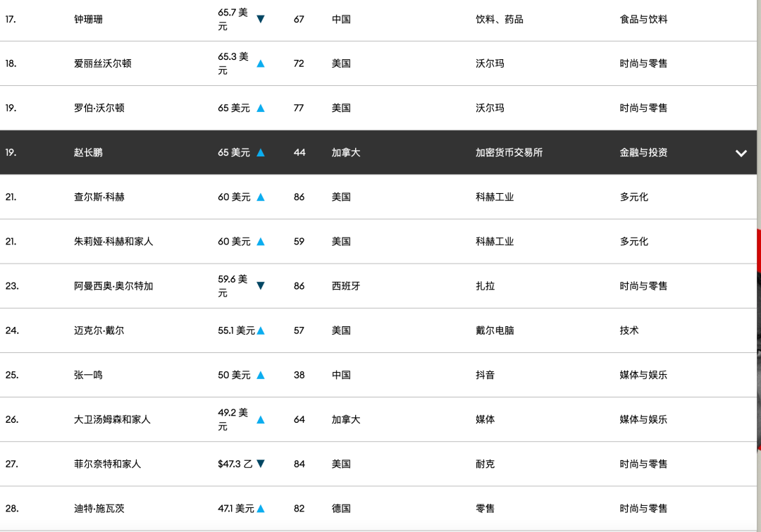
Task: Click the up arrow next to 47.1 美元
Action: (x=260, y=509)
